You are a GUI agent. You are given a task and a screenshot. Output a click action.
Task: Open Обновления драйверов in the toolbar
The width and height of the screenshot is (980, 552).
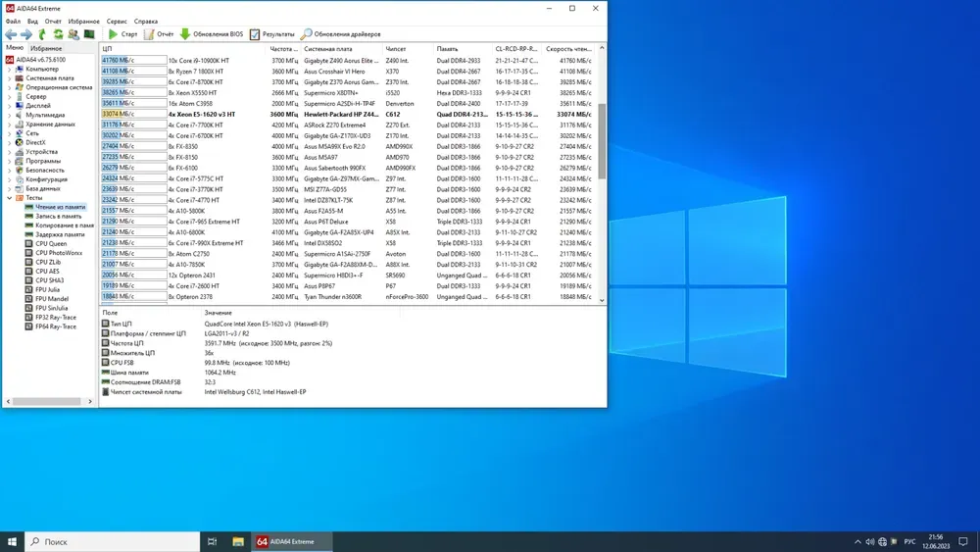point(341,34)
